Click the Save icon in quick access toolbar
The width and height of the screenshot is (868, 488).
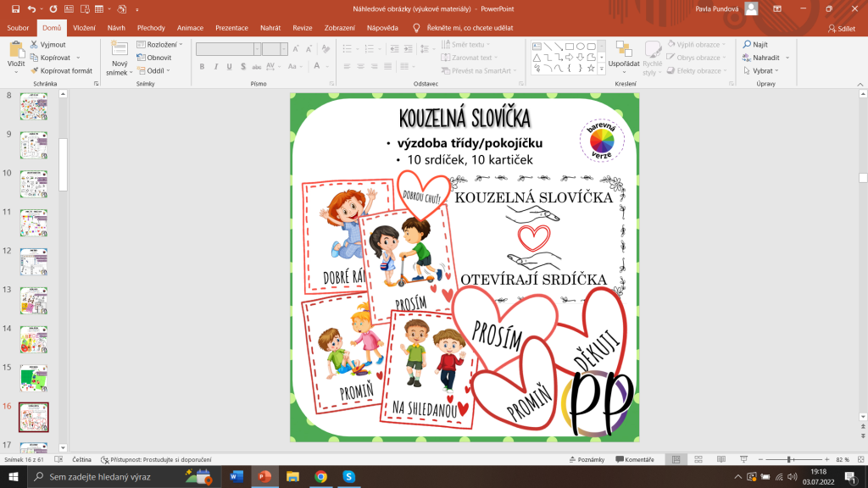tap(15, 8)
